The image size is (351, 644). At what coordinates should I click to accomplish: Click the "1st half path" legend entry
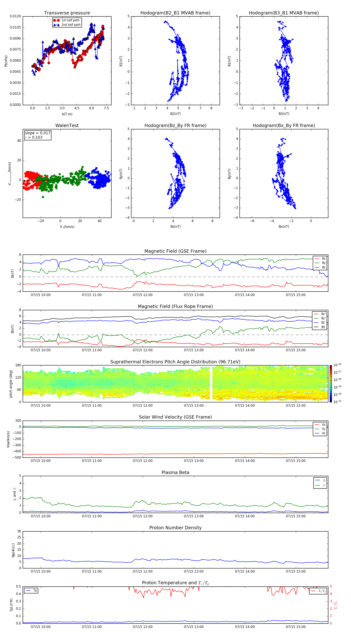click(x=67, y=20)
